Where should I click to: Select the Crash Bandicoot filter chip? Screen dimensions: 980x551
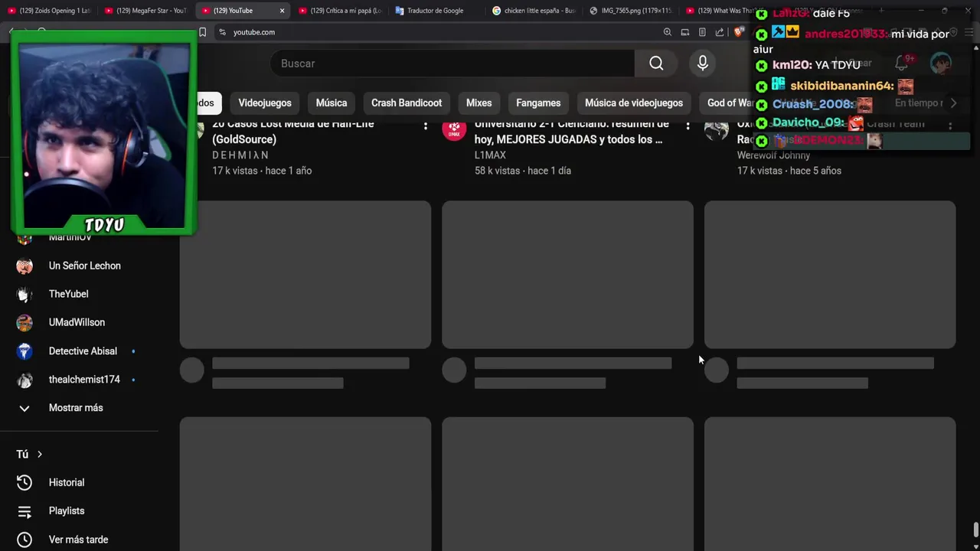click(407, 103)
